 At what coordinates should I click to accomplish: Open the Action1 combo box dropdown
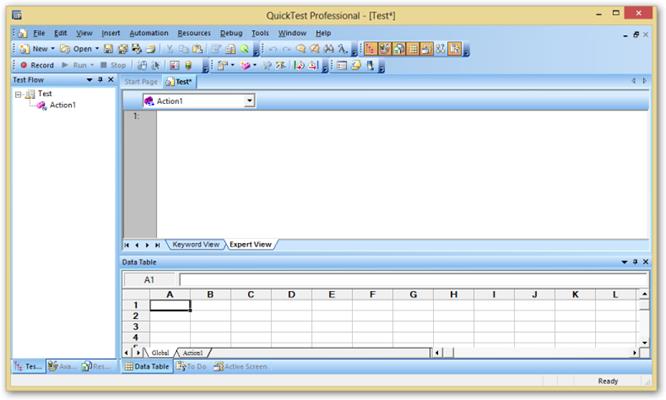(x=249, y=101)
